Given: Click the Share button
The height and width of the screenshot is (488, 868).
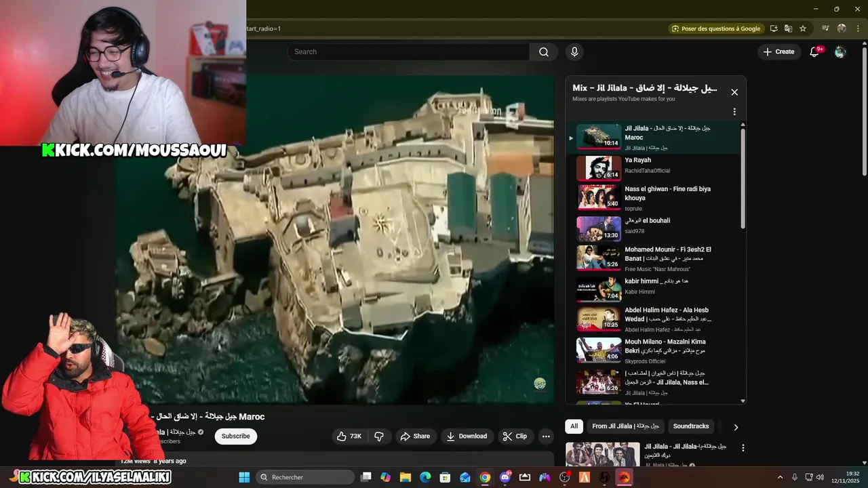Looking at the screenshot, I should coord(415,436).
